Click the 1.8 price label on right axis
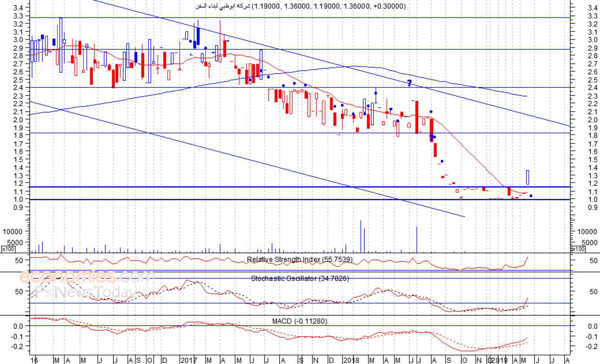 tap(592, 135)
